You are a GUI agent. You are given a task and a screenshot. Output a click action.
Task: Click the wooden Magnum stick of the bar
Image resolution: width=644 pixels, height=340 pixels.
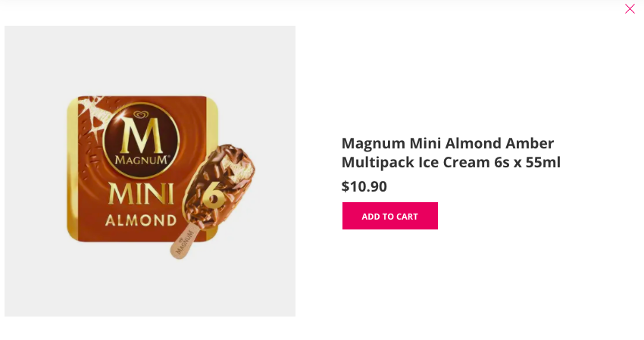pyautogui.click(x=184, y=242)
